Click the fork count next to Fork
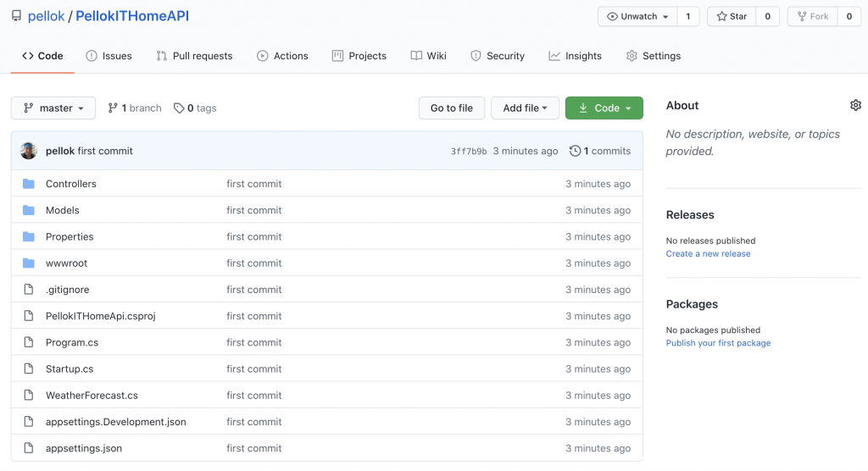Image resolution: width=868 pixels, height=471 pixels. [x=849, y=16]
